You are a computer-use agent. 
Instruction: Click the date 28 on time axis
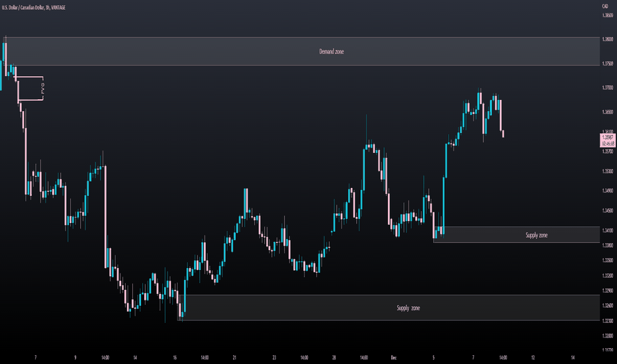coord(334,357)
